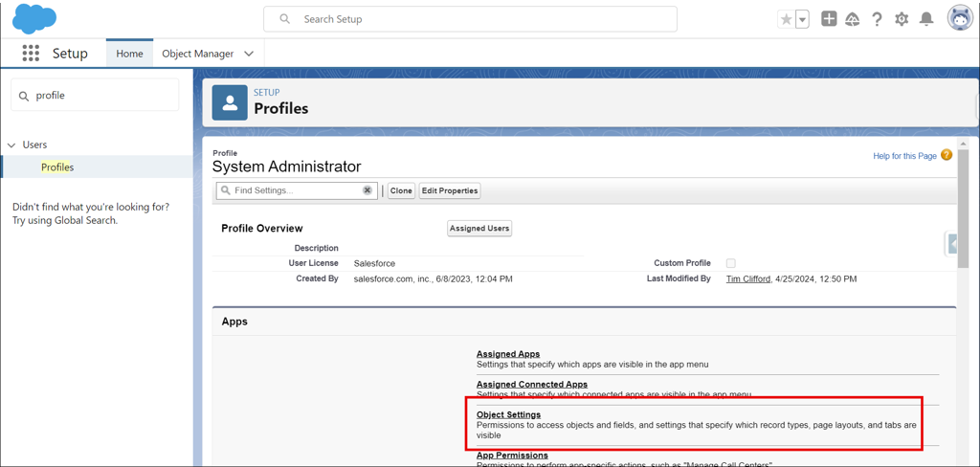Open the Assigned Apps settings link
This screenshot has width=980, height=467.
coord(508,354)
